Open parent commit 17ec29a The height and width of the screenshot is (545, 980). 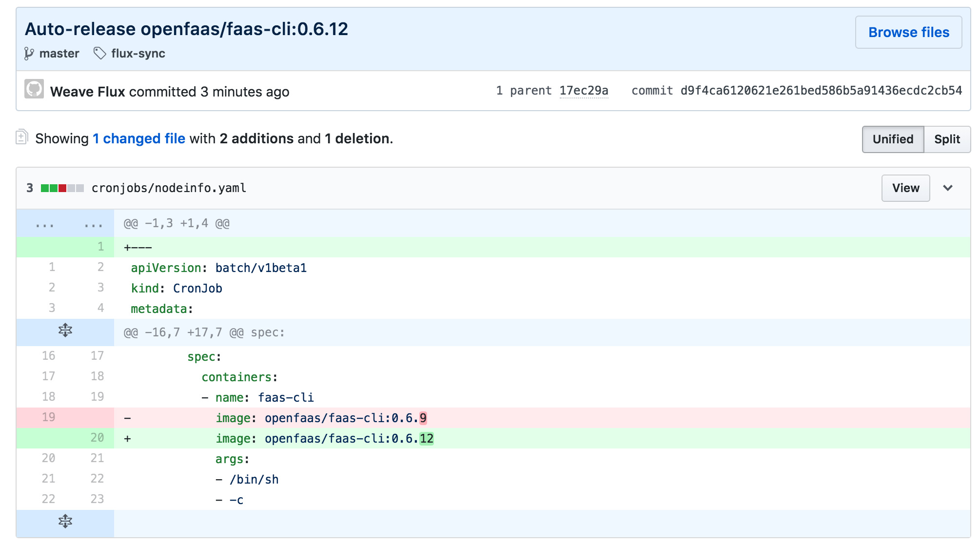[584, 91]
